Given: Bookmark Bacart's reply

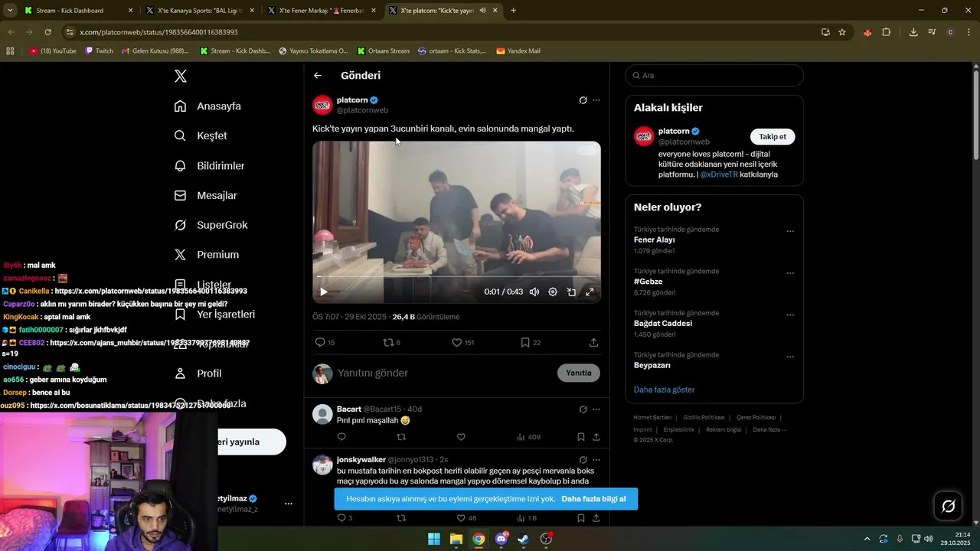Looking at the screenshot, I should (581, 437).
